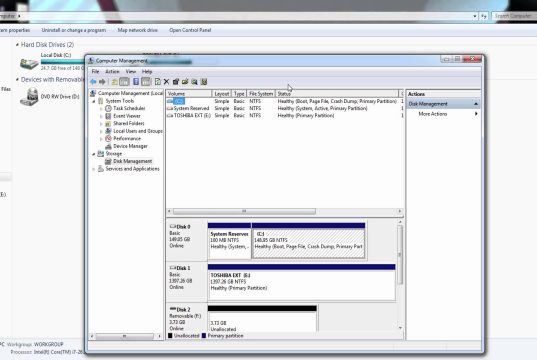Open the View menu
Image resolution: width=537 pixels, height=360 pixels.
tap(130, 72)
